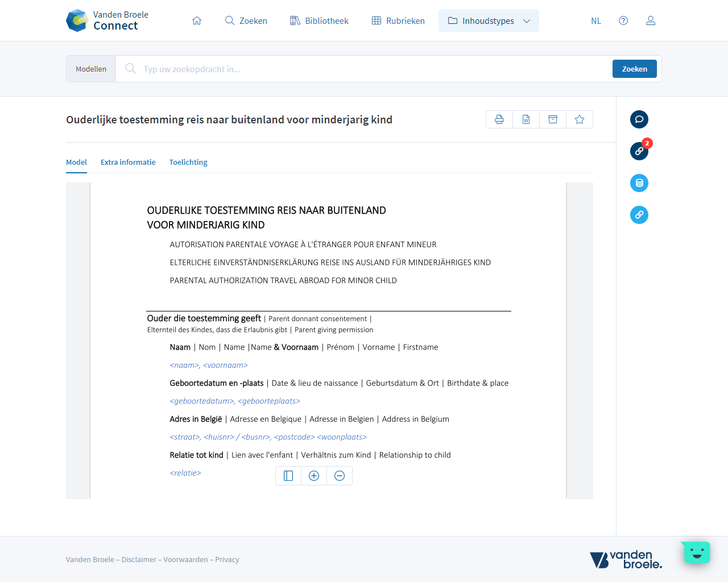The image size is (728, 582).
Task: Open the Disclaimer footer link
Action: coord(139,559)
